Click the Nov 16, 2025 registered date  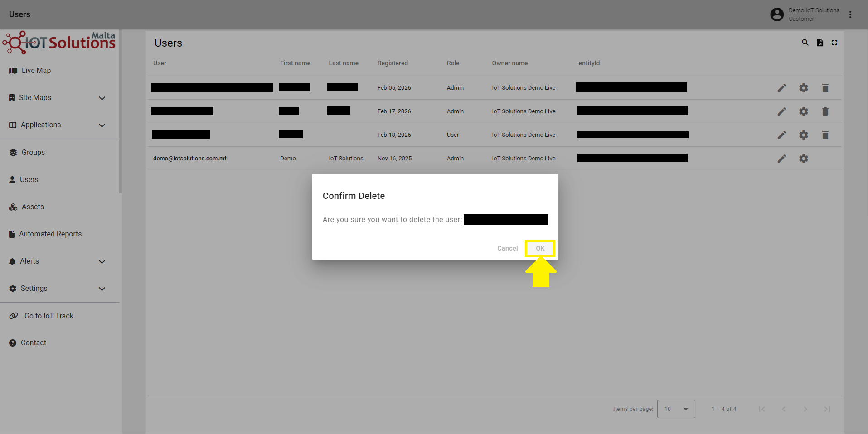pos(394,159)
